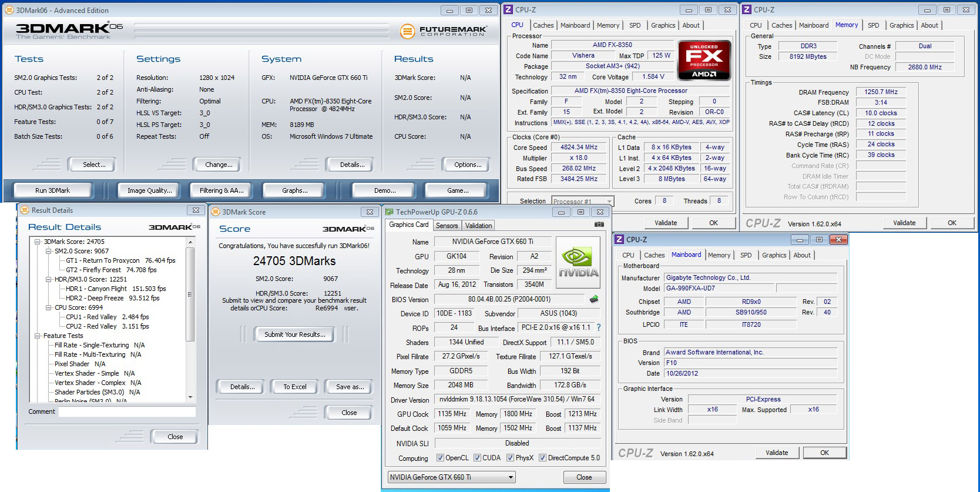980x492 pixels.
Task: Switch to the Sensors tab in GPU-Z
Action: coord(447,226)
